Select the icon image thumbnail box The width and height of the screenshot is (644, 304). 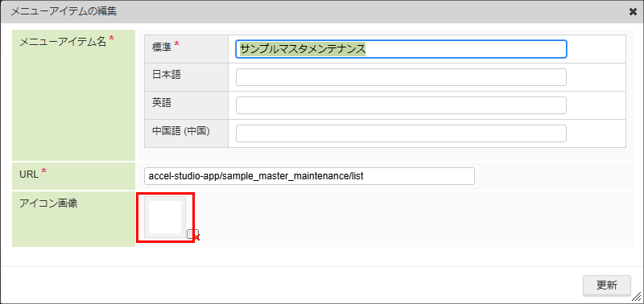tap(165, 217)
